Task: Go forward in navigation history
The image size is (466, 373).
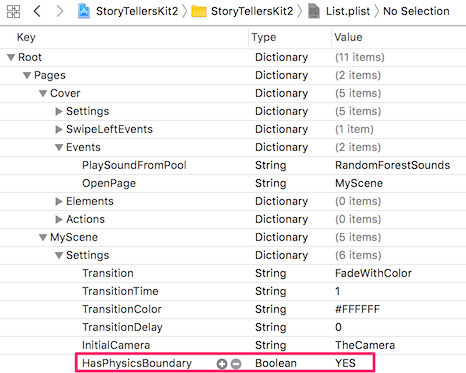Action: (x=60, y=11)
